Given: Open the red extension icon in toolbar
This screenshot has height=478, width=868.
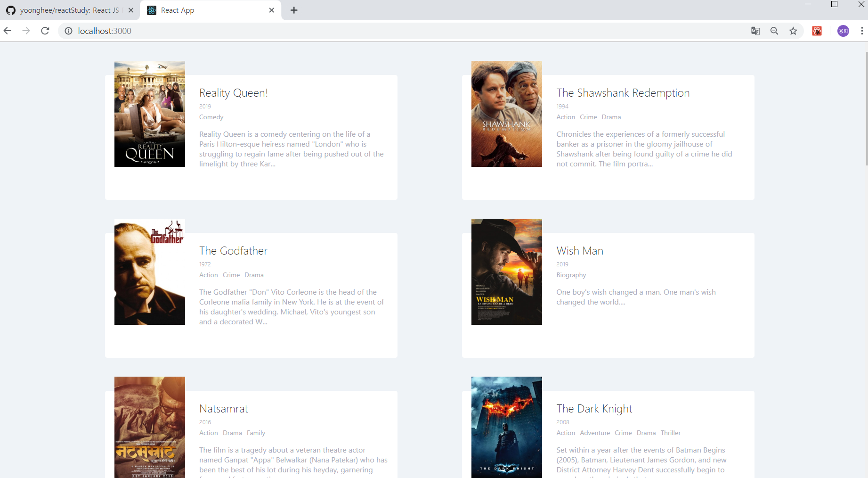Looking at the screenshot, I should coord(817,31).
